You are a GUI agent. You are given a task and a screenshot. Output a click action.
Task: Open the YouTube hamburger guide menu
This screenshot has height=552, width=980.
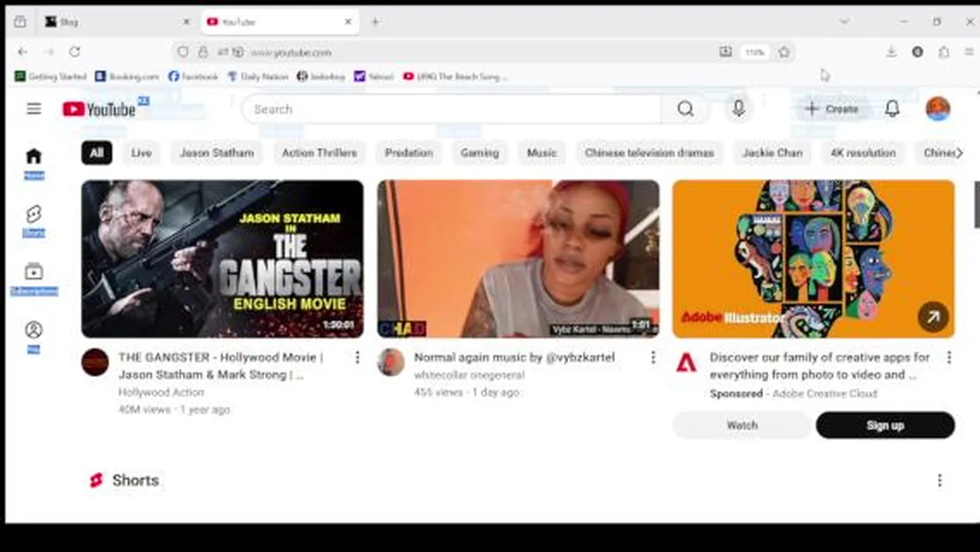pos(34,109)
